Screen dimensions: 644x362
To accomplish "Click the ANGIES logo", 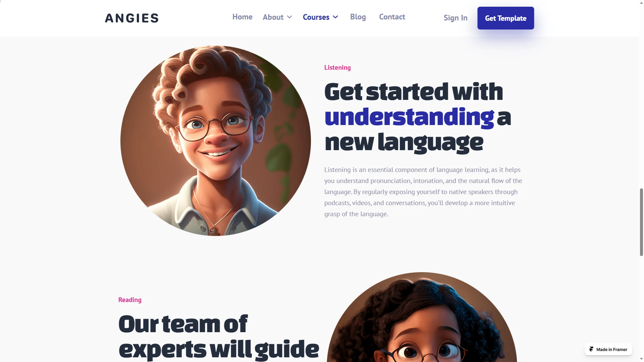I will coord(132,18).
